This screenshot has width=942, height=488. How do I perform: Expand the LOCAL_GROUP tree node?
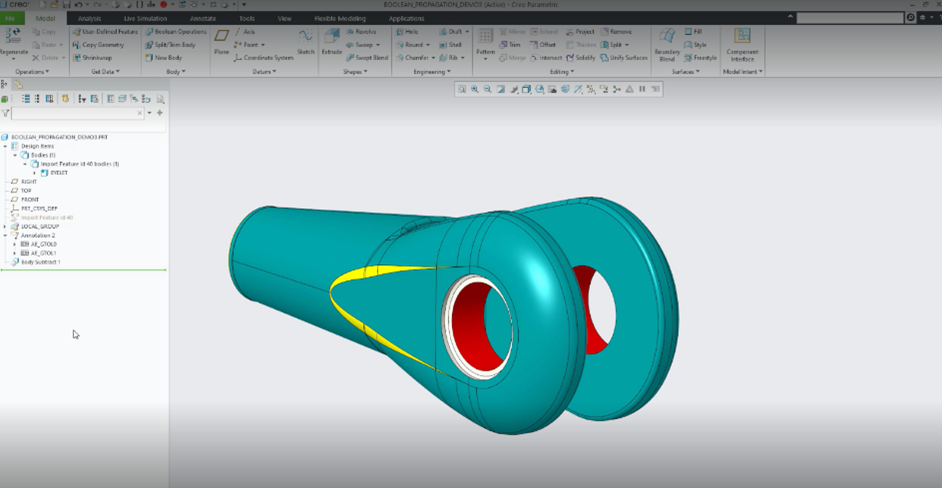click(x=5, y=226)
